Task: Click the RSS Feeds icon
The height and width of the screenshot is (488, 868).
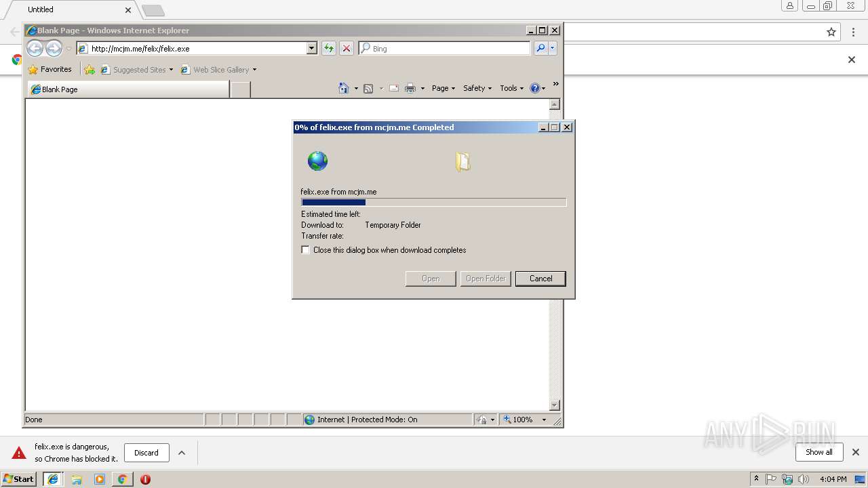Action: click(368, 88)
